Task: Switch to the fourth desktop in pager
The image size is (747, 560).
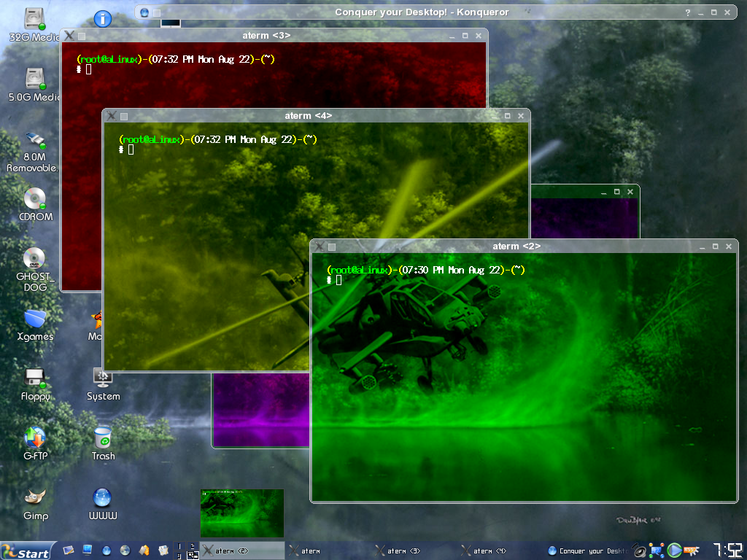Action: coord(193,556)
